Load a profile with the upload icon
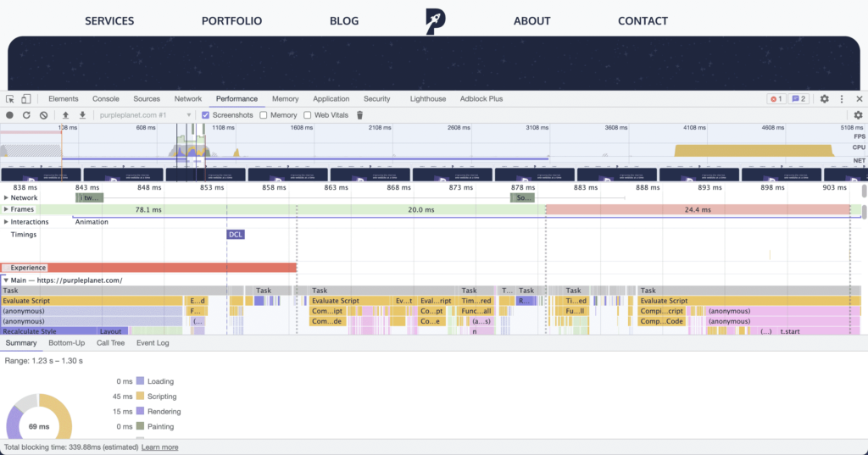This screenshot has width=868, height=455. (x=65, y=115)
